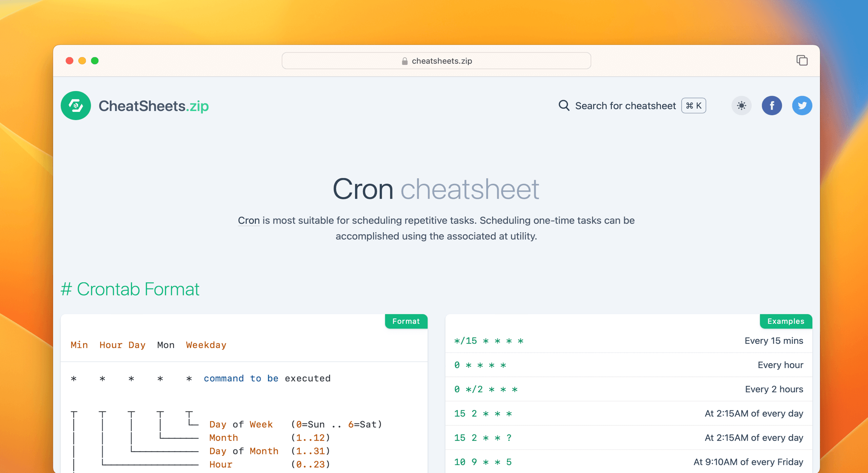Select the Examples badge on the right panel
This screenshot has width=868, height=473.
[x=786, y=321]
